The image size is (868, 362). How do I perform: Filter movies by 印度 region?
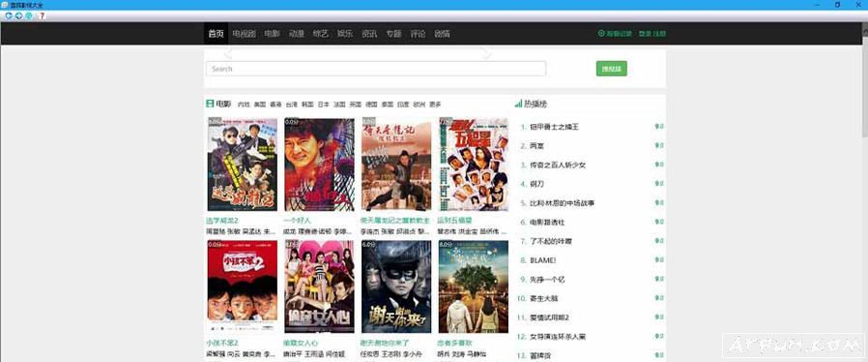click(x=404, y=105)
